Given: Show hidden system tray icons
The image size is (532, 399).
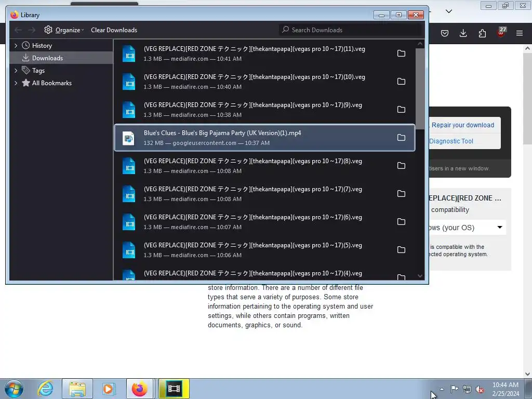Looking at the screenshot, I should [x=442, y=389].
